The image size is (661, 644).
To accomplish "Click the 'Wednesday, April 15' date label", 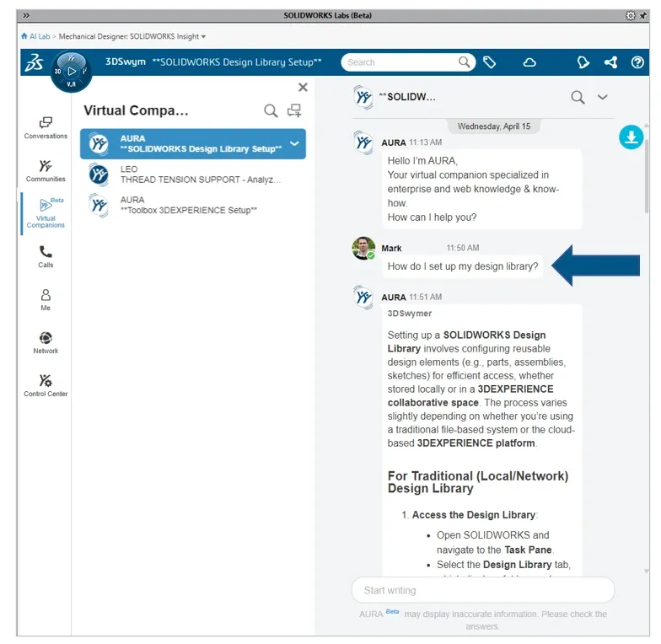I will click(x=494, y=126).
